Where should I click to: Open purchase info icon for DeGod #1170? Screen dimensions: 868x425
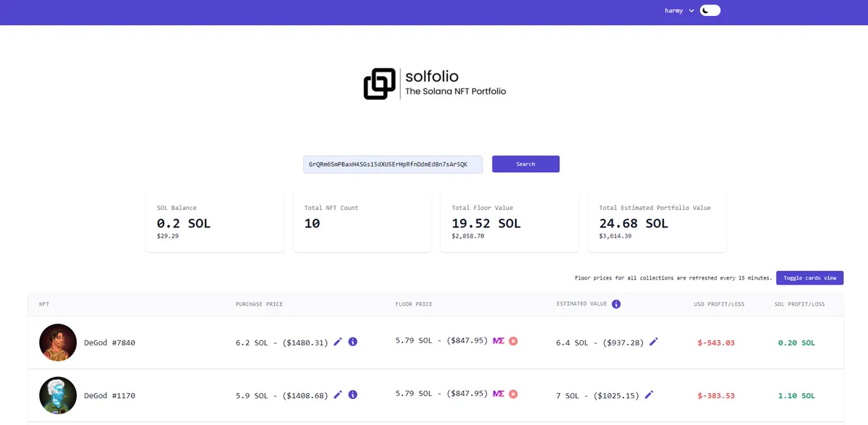point(353,395)
